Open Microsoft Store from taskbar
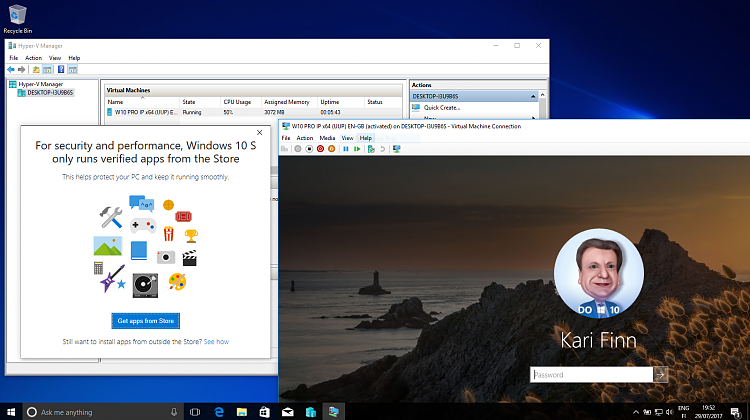Viewport: 750px width, 420px height. [265, 412]
